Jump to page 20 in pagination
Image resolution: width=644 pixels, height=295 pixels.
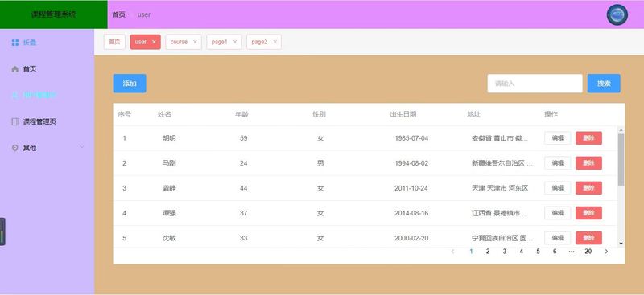pyautogui.click(x=588, y=251)
